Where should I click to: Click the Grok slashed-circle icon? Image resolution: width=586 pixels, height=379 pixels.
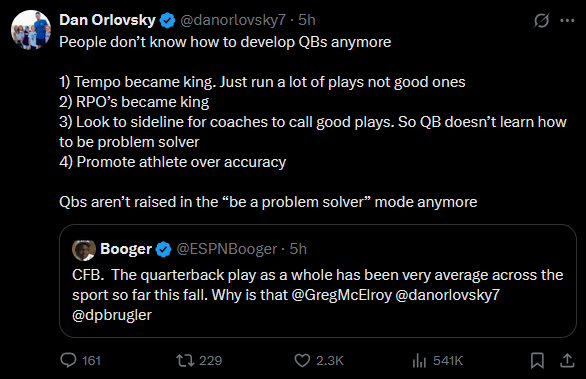(x=541, y=20)
